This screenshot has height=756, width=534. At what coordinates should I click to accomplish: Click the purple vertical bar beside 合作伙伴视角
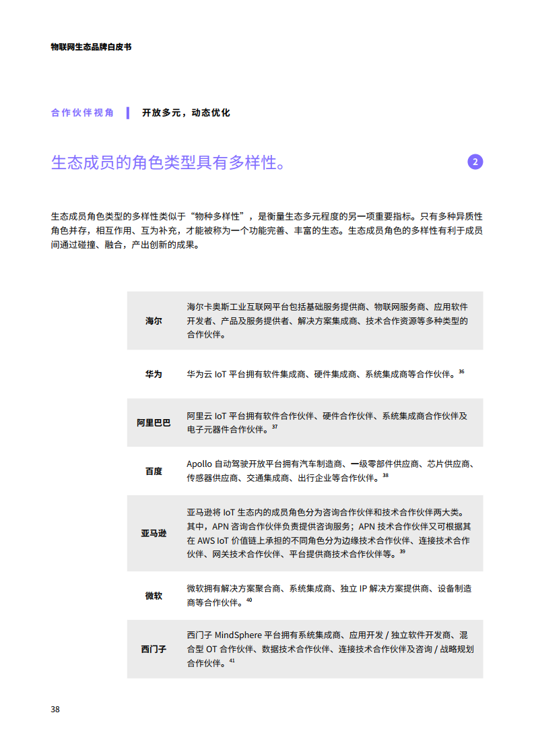click(128, 113)
